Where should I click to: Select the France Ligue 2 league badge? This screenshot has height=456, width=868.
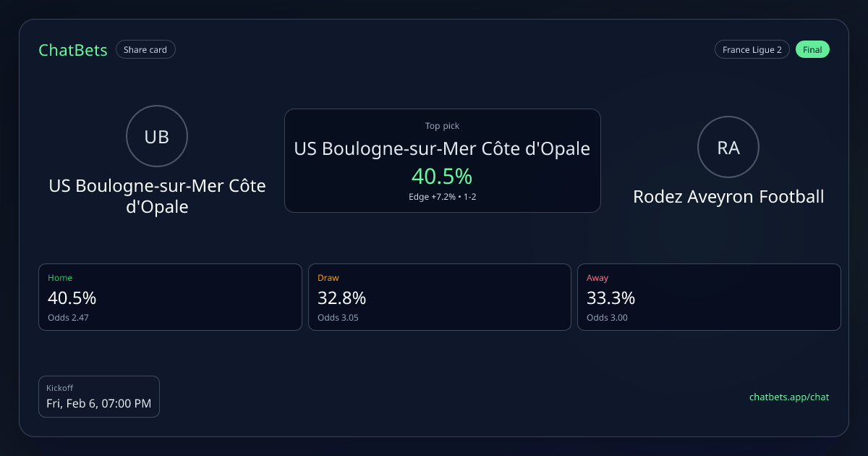752,50
